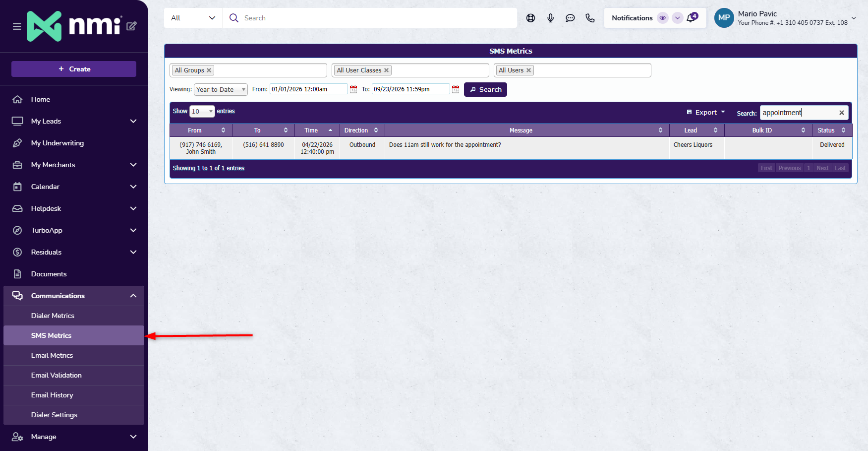Screen dimensions: 868x451
Task: Open Documents in the sidebar
Action: [74, 274]
